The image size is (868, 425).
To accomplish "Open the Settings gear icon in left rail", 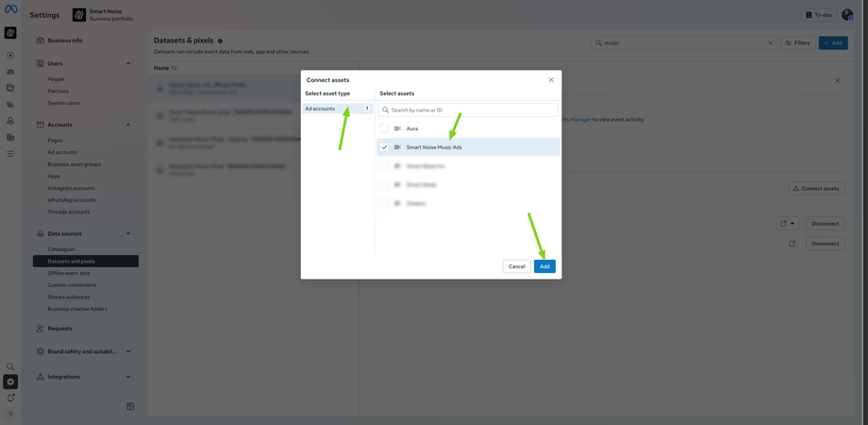I will (10, 382).
